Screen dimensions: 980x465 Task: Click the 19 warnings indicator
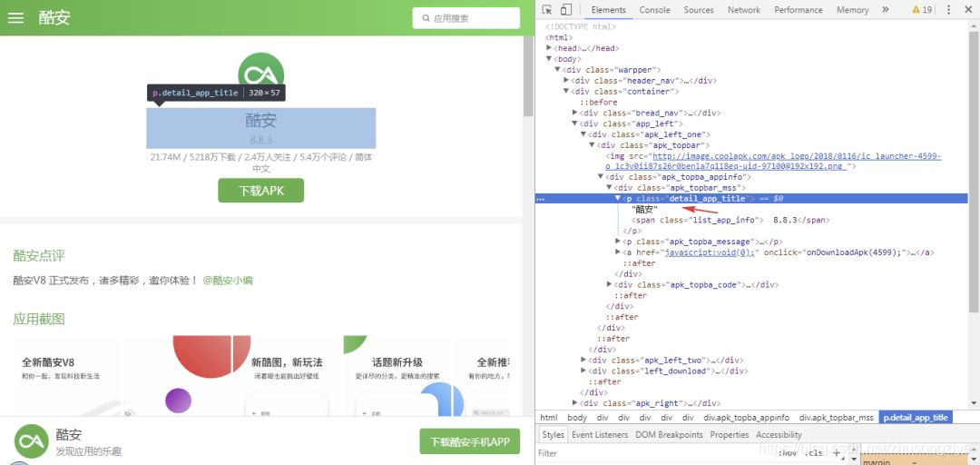pyautogui.click(x=922, y=9)
